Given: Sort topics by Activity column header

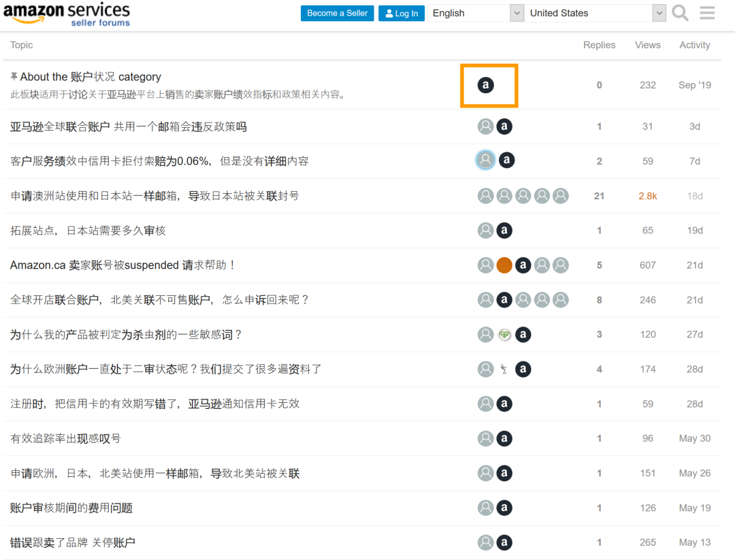Looking at the screenshot, I should (694, 45).
